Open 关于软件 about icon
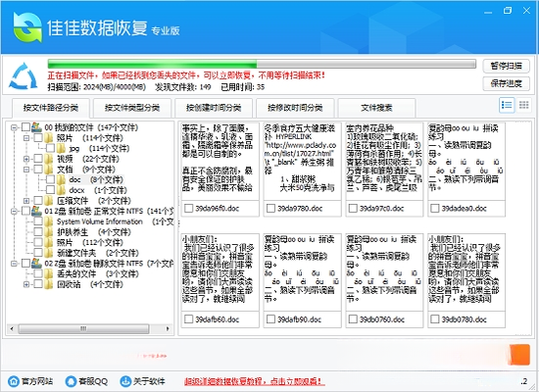The width and height of the screenshot is (539, 392). point(125,381)
